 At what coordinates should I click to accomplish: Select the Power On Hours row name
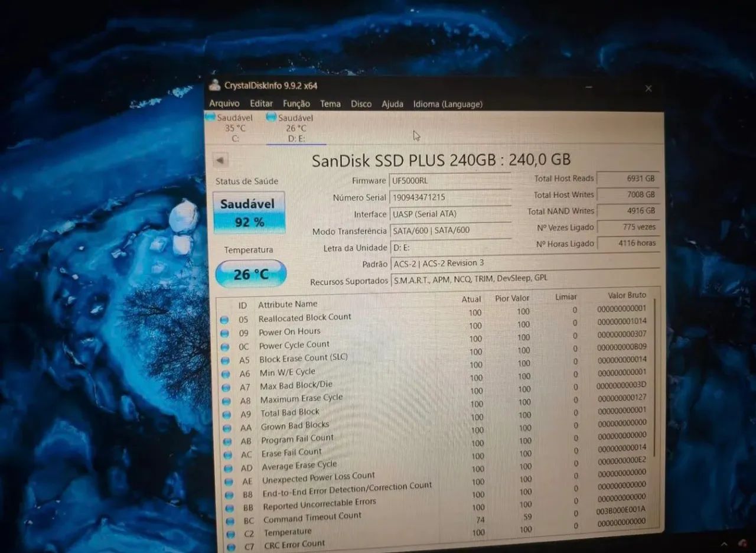click(x=289, y=331)
